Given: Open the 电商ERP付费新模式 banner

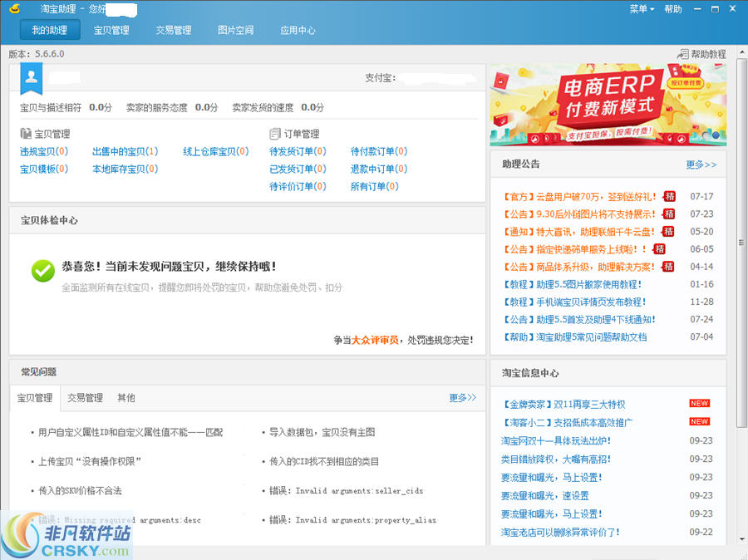Looking at the screenshot, I should pyautogui.click(x=608, y=105).
